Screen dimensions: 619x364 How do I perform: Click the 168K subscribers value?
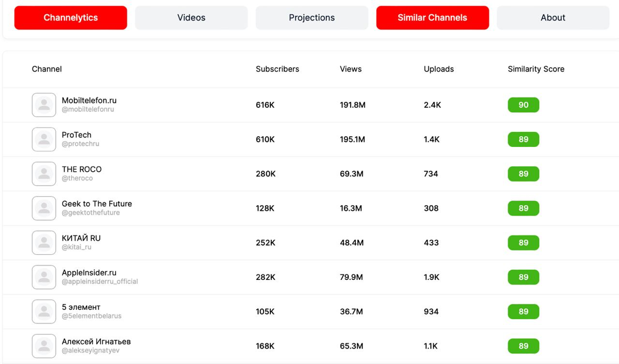click(265, 346)
